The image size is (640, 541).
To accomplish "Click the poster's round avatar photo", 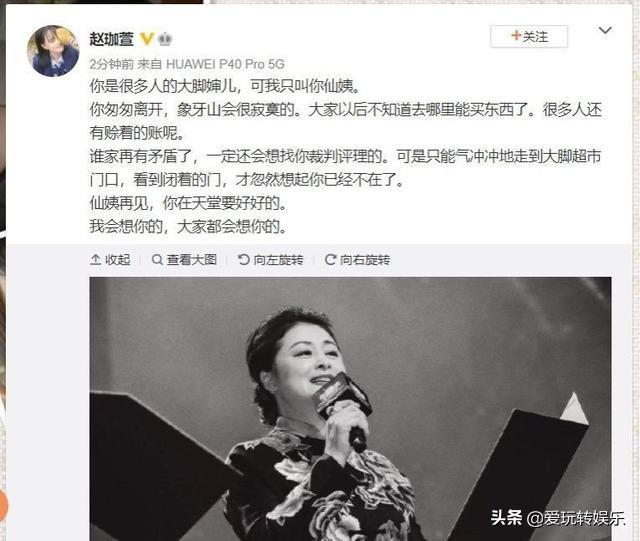I will pos(53,51).
